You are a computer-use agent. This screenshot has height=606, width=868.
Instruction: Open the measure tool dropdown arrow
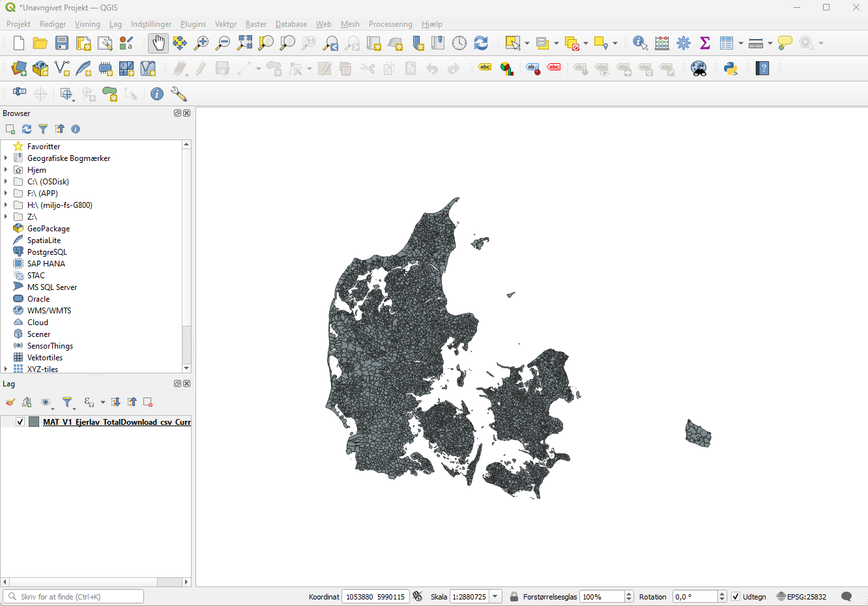pyautogui.click(x=770, y=43)
